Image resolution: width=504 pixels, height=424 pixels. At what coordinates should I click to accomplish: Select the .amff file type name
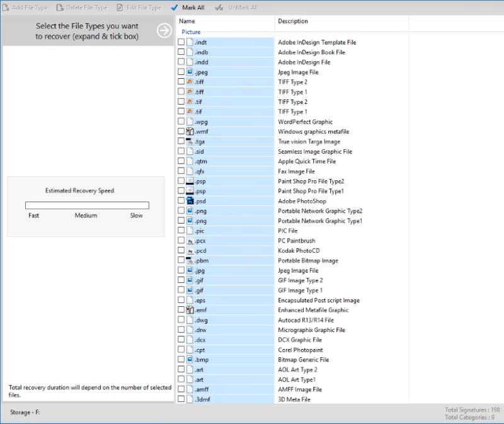202,389
